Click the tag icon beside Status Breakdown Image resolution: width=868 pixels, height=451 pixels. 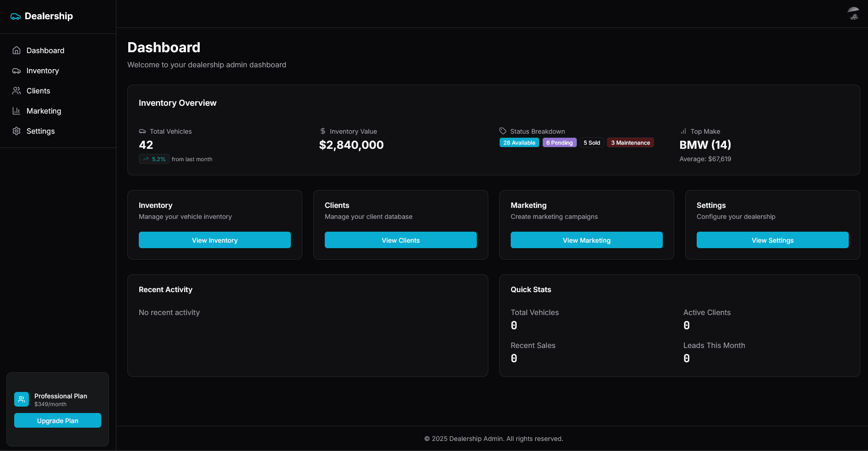503,131
